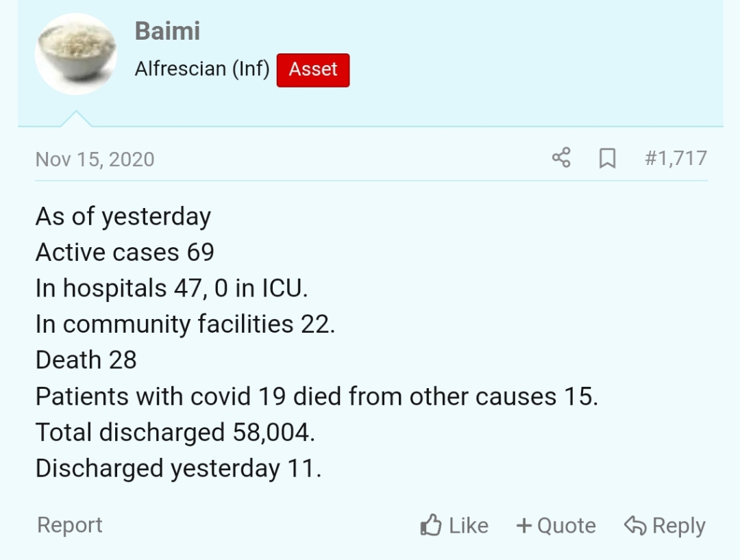Reply to Baimi's post
Screen dimensions: 740x560
[x=665, y=526]
